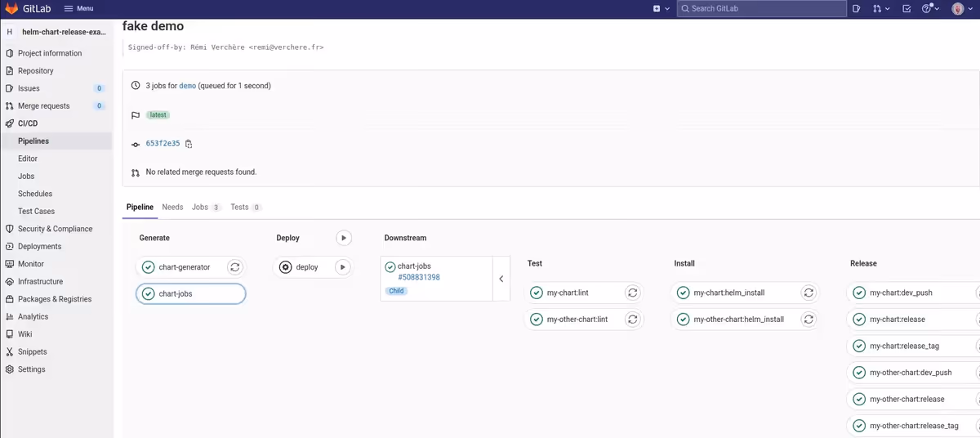Run all manual jobs in Deploy stage
The height and width of the screenshot is (438, 980).
coord(344,238)
